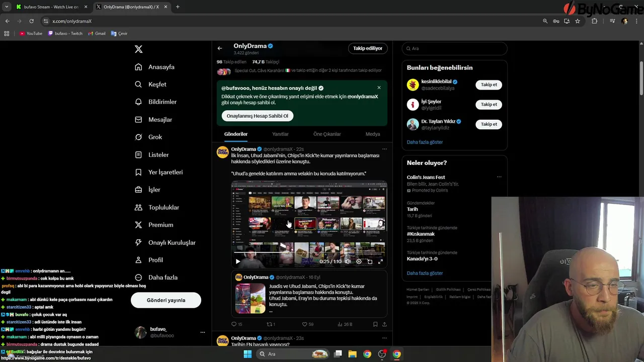The width and height of the screenshot is (644, 362).
Task: Open Premium in the sidebar
Action: [x=154, y=225]
